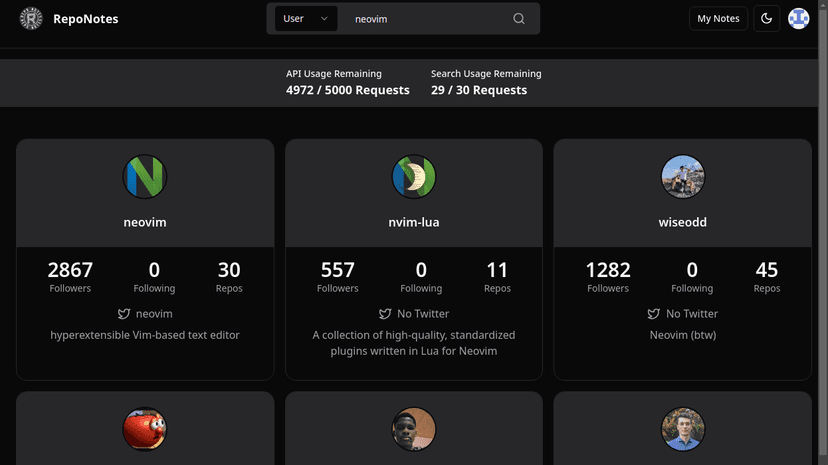This screenshot has width=828, height=465.
Task: Open the wiseodd username link
Action: 682,222
